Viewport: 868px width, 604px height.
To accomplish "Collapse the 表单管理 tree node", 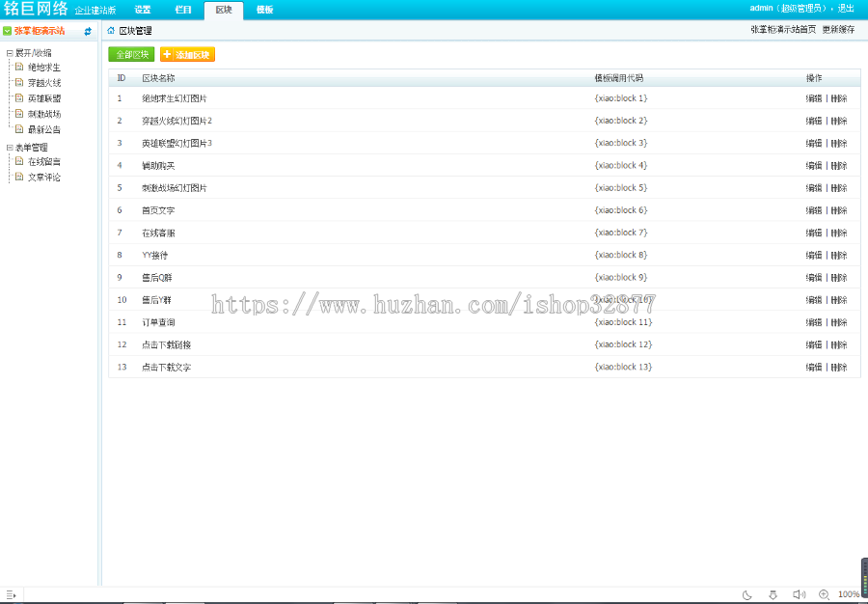I will coord(10,148).
